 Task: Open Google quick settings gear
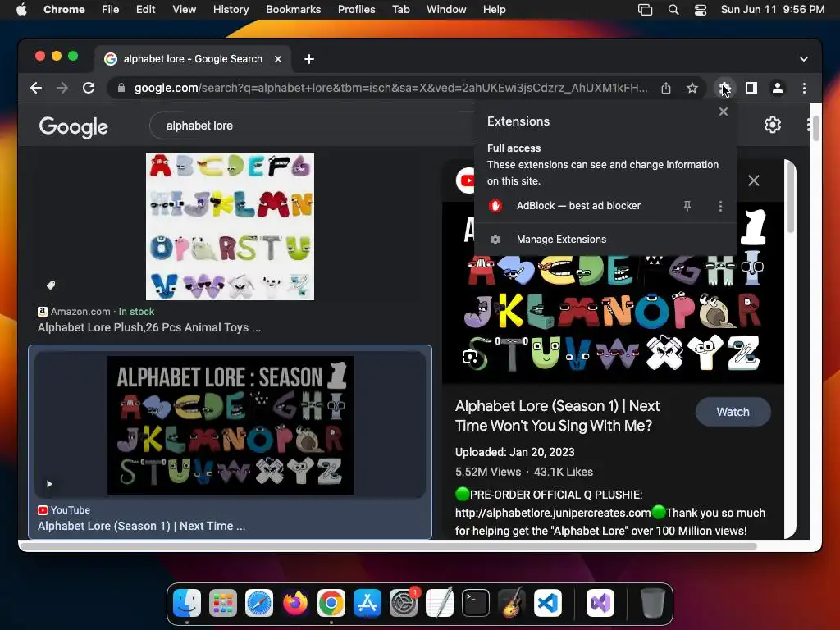pos(772,125)
